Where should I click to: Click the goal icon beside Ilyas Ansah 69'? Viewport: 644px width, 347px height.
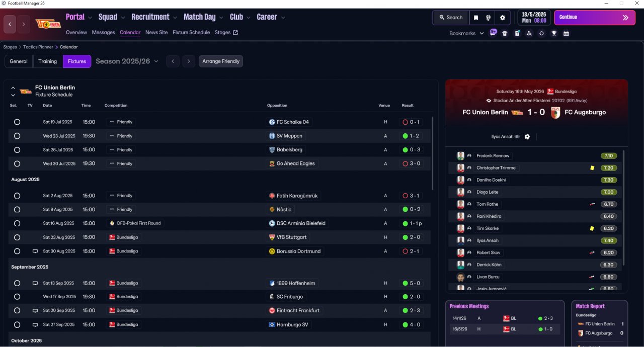click(x=527, y=137)
